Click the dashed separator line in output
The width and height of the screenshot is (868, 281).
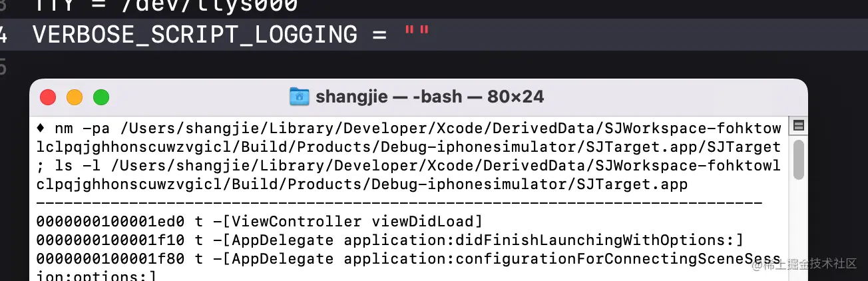pos(399,202)
